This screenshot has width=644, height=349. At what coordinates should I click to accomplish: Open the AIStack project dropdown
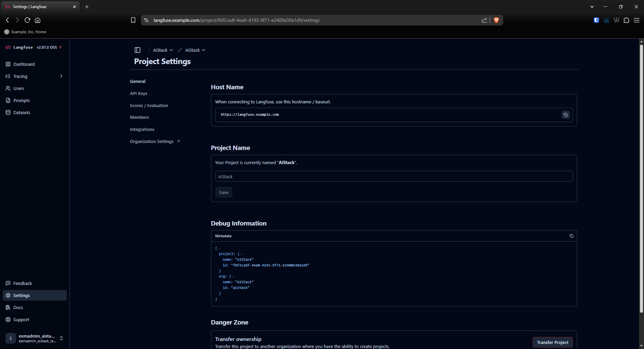click(195, 50)
